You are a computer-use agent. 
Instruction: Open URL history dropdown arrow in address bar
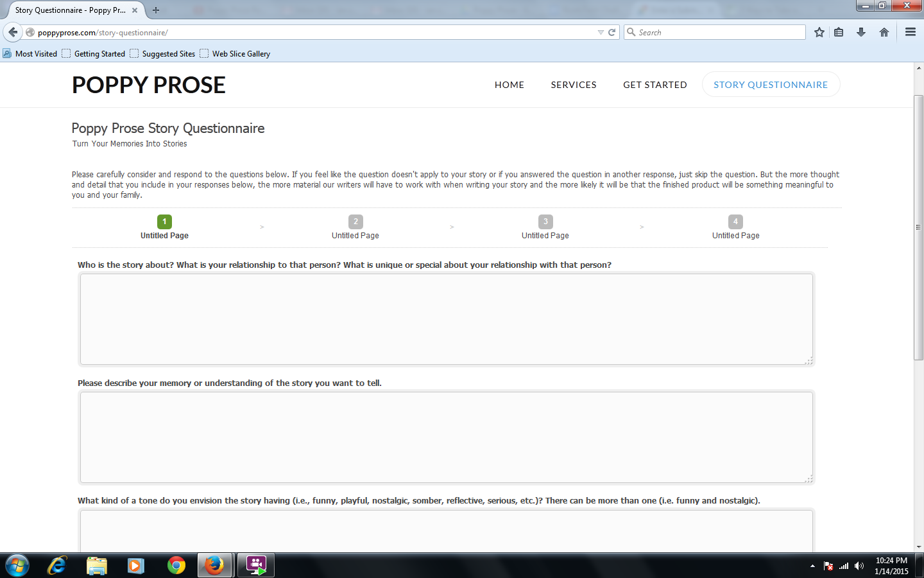[x=601, y=32]
